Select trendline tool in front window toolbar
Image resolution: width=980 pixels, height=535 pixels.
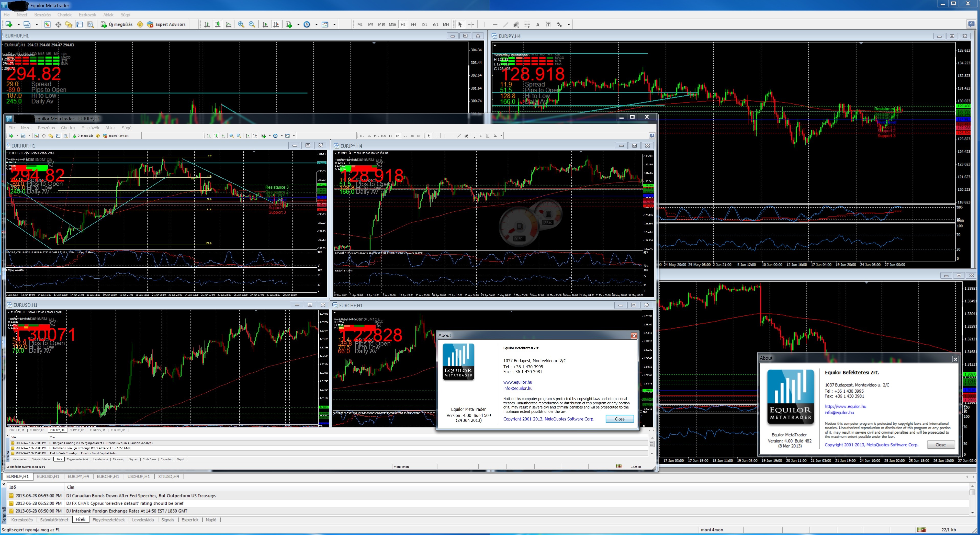coord(459,136)
